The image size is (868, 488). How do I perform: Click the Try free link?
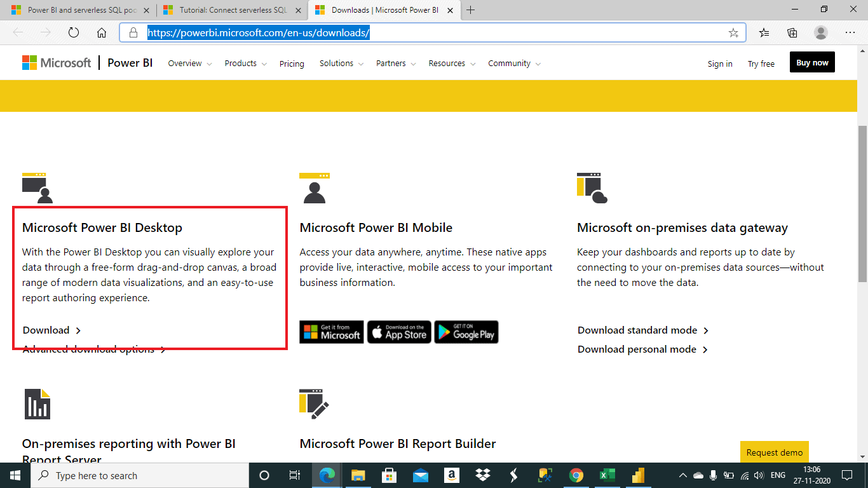coord(761,64)
